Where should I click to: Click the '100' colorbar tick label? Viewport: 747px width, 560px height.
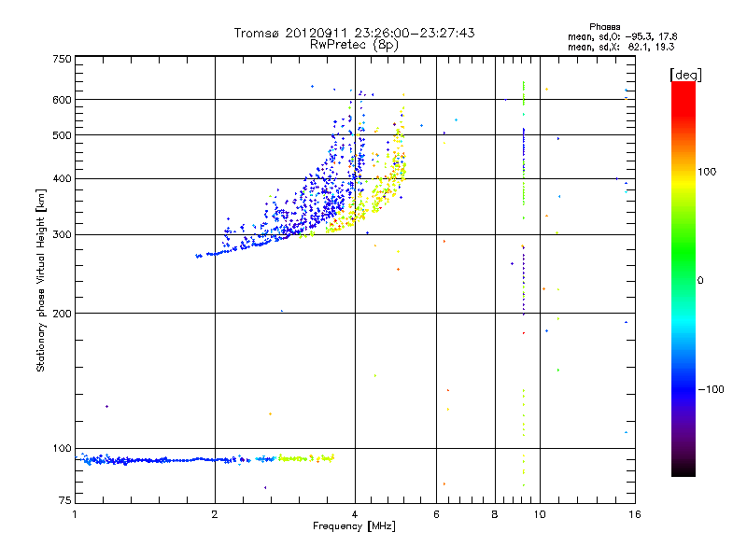pos(707,172)
